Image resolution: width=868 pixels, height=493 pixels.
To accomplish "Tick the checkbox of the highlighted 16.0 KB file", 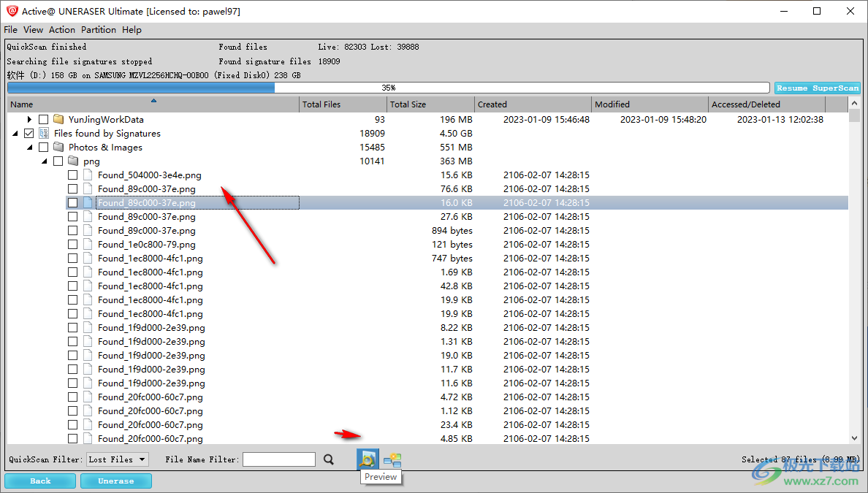I will coord(72,202).
